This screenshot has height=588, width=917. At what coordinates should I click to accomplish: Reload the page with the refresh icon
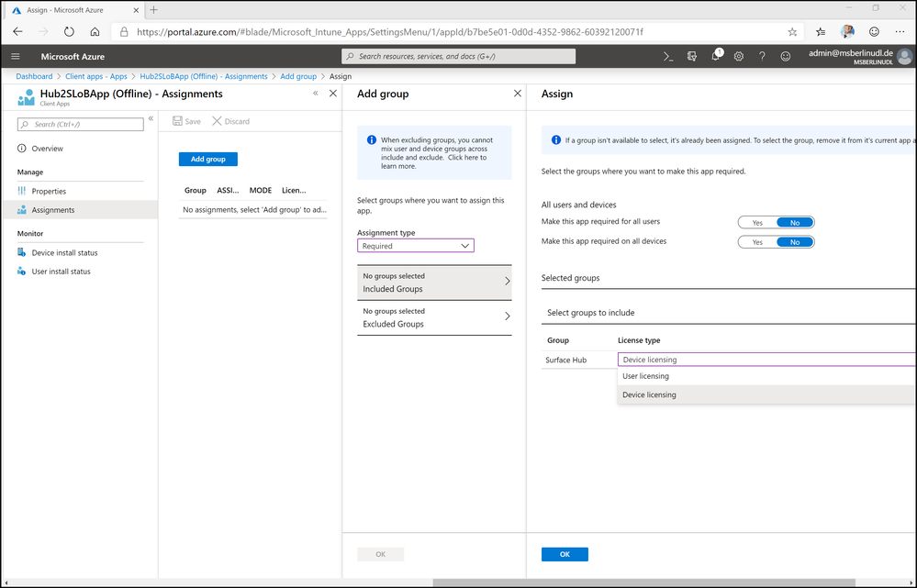69,31
